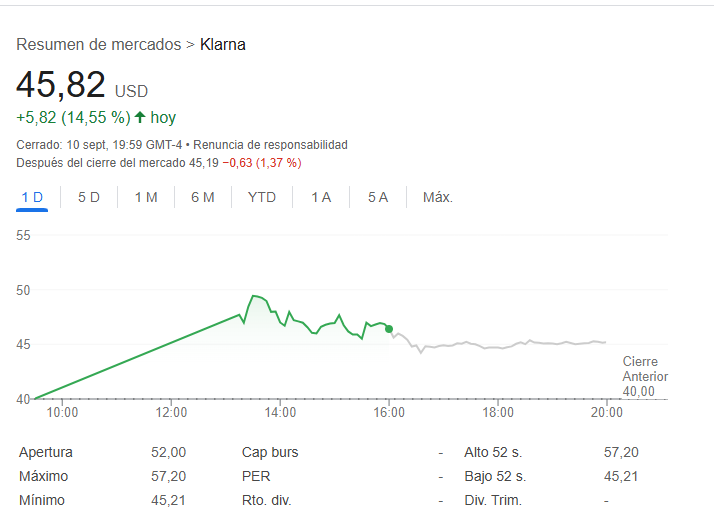Click the Klarna breadcrumb title
Image resolution: width=714 pixels, height=515 pixels.
[x=223, y=44]
